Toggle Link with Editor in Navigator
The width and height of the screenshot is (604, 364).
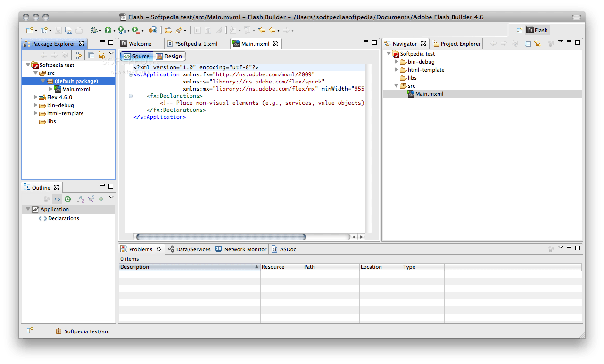[538, 43]
